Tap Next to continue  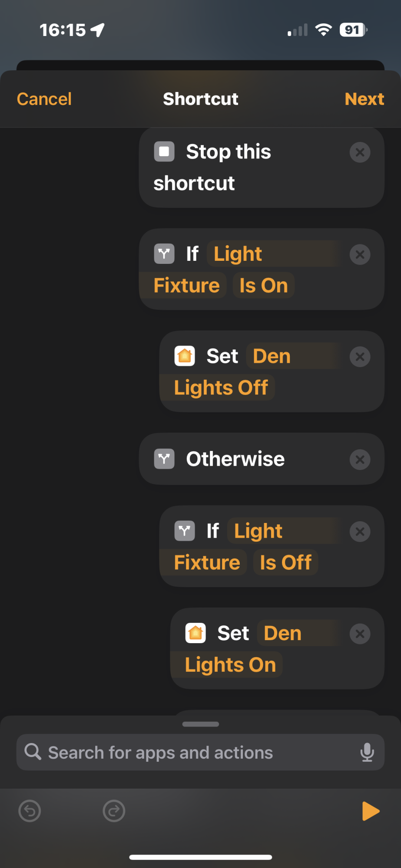(x=364, y=99)
